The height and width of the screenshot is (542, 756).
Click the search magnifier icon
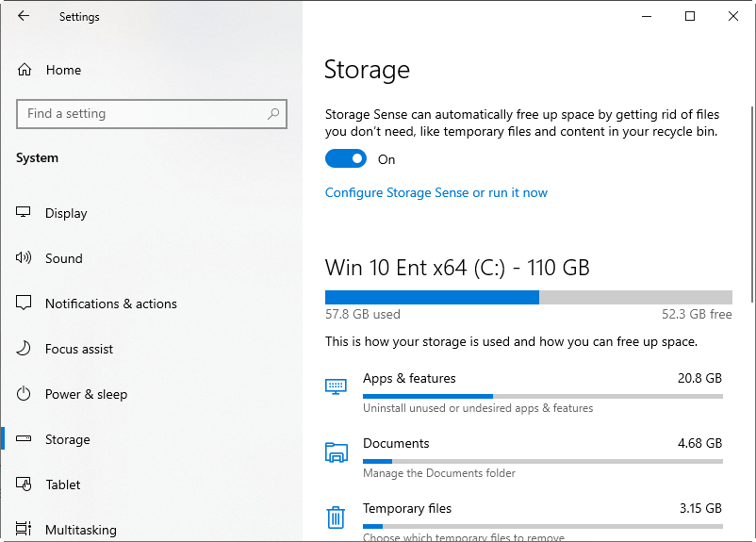[x=273, y=114]
